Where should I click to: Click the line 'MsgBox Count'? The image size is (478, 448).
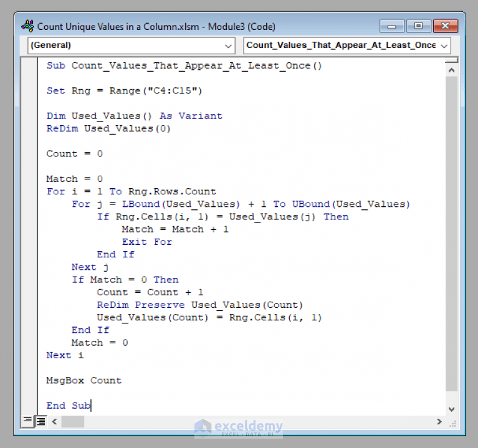click(x=84, y=381)
